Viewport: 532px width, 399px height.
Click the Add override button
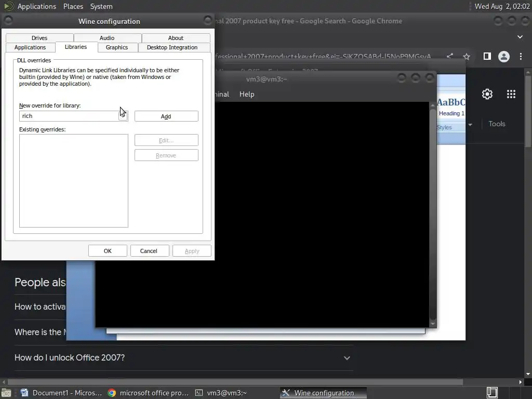(x=166, y=116)
